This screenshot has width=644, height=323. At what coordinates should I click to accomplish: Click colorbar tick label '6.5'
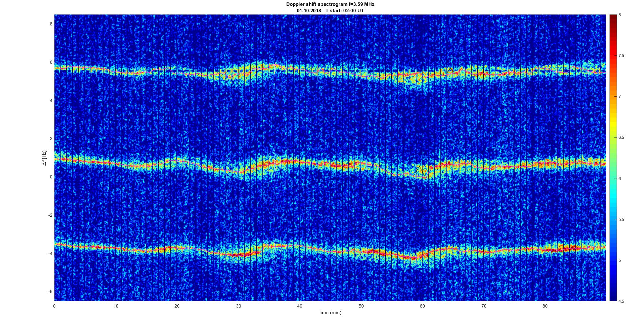point(621,138)
